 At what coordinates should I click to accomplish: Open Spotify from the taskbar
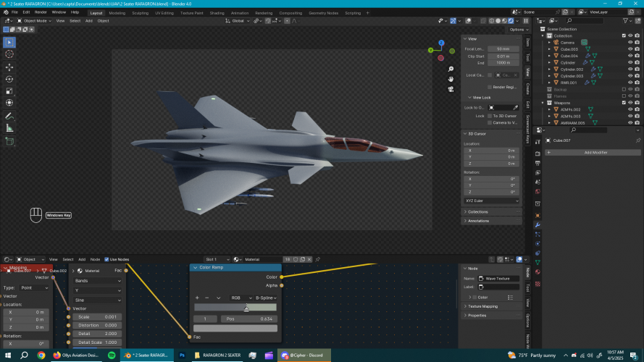point(112,355)
